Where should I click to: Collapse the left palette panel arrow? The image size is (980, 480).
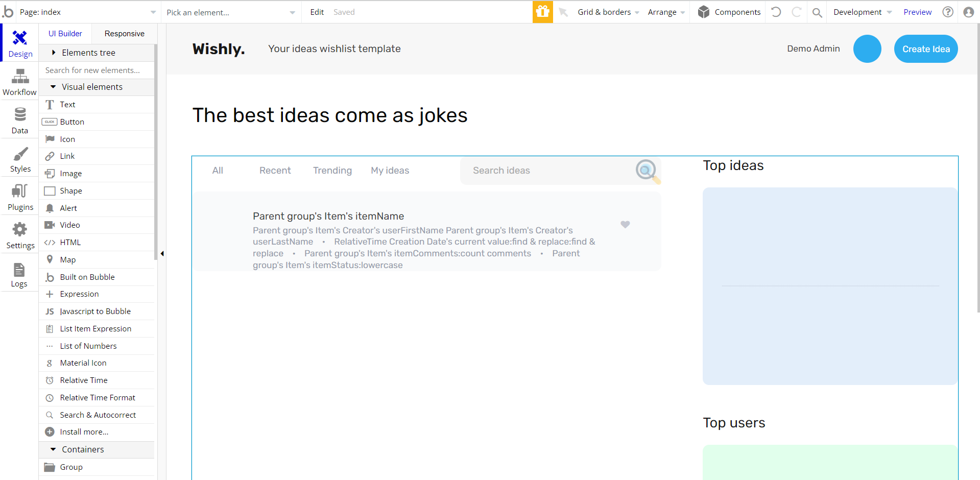162,253
